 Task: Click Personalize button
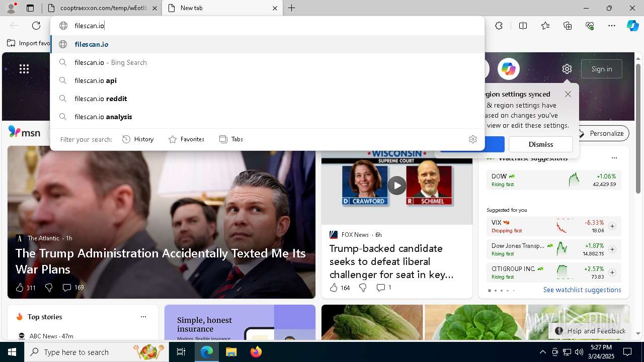[602, 133]
